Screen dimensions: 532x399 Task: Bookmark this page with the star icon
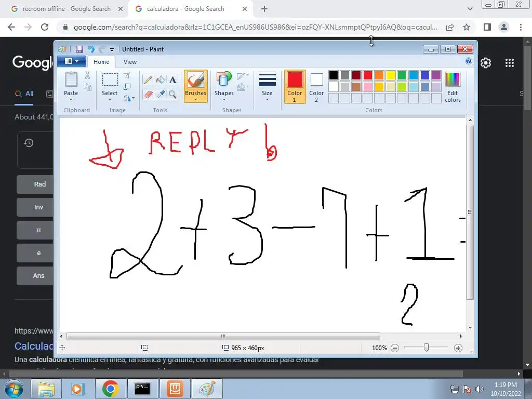pos(467,27)
